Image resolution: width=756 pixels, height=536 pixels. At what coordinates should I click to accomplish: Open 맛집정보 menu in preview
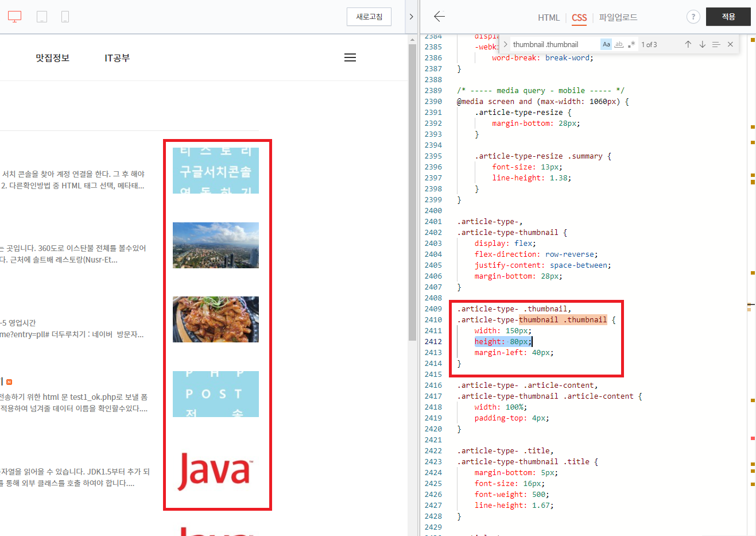52,58
